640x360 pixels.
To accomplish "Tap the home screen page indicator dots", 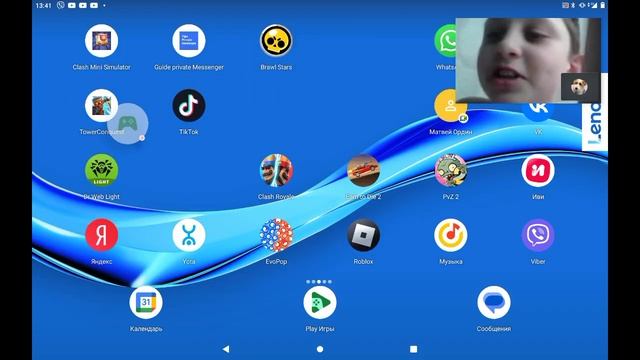I will click(319, 282).
